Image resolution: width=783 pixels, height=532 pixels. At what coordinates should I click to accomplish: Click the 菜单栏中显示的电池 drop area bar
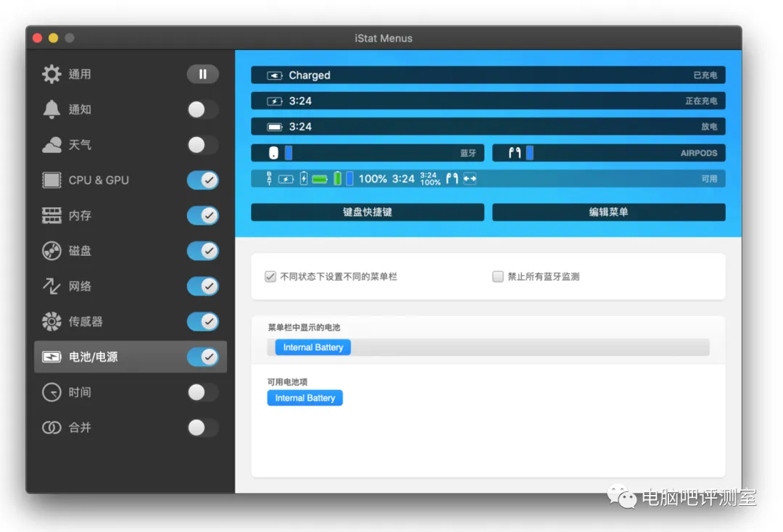coord(489,347)
